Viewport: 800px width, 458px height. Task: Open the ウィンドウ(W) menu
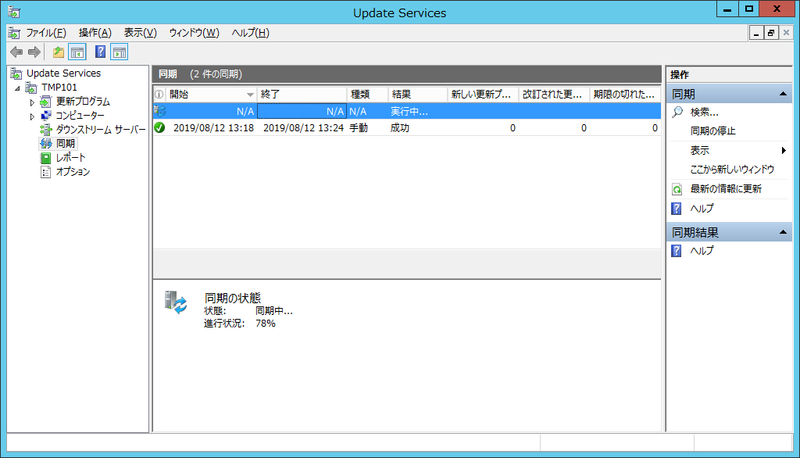[194, 33]
